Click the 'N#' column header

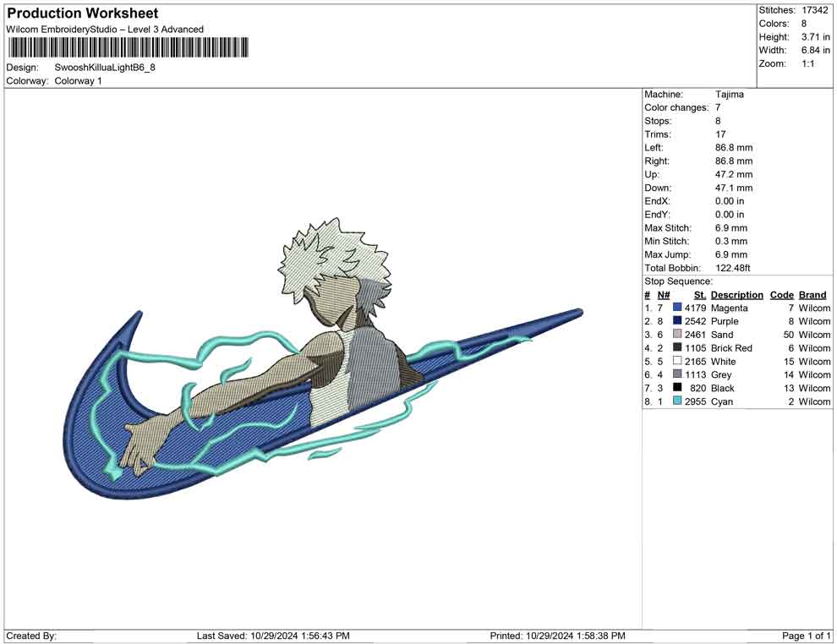[x=664, y=294]
